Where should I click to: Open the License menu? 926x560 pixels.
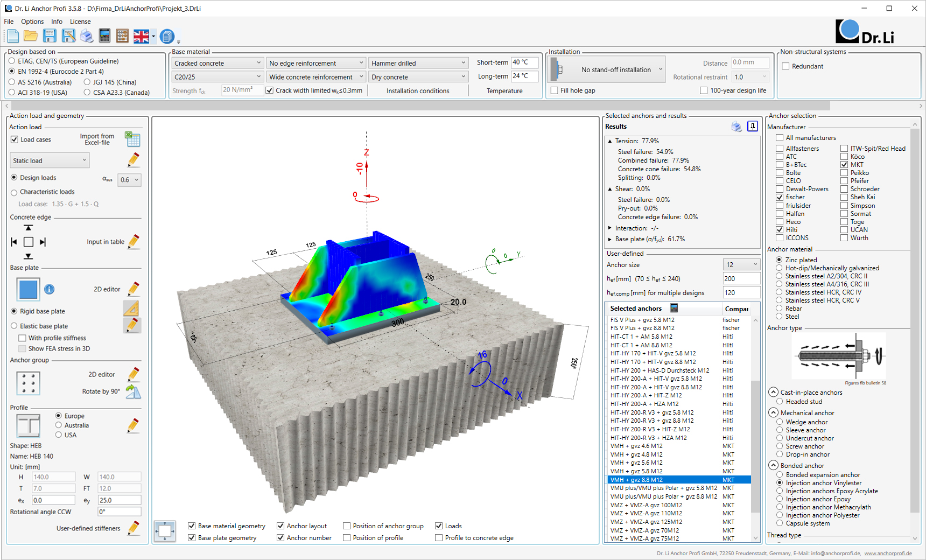tap(80, 22)
